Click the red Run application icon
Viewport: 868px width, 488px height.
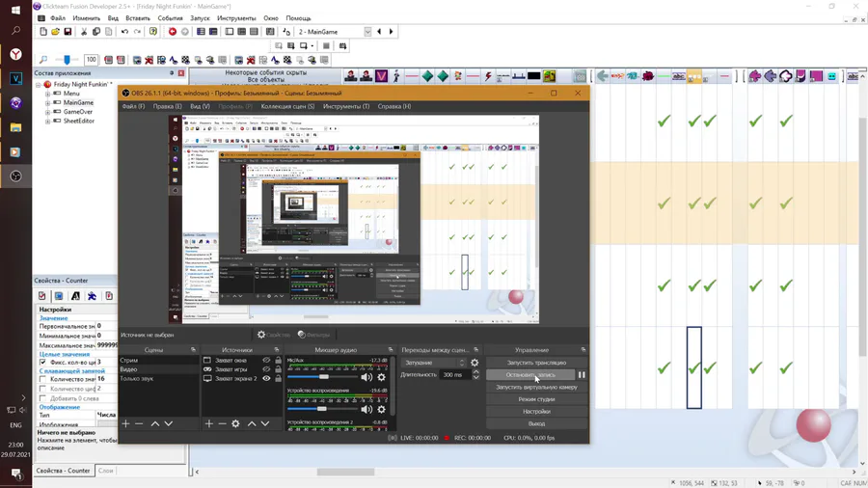173,32
